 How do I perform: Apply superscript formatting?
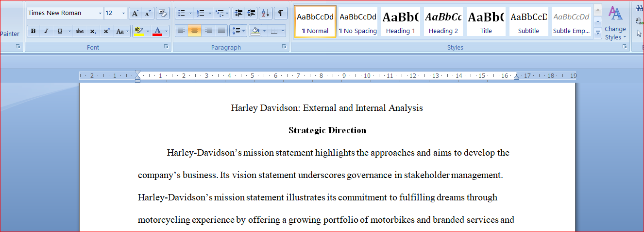(106, 31)
